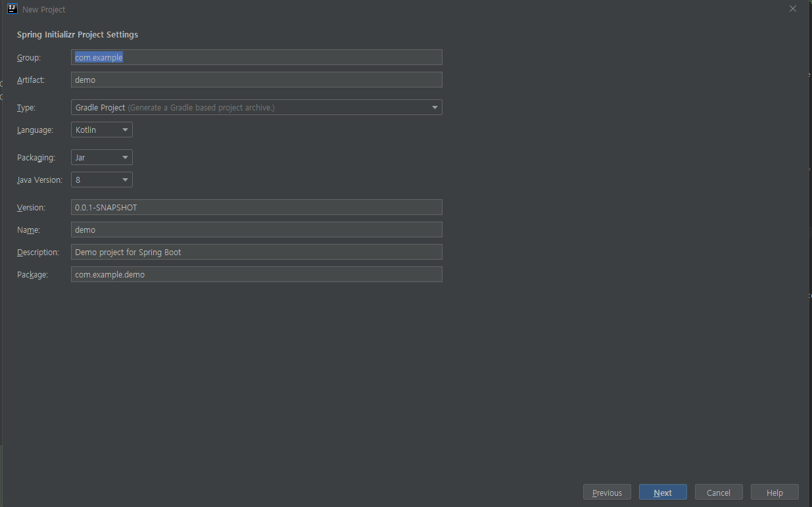Click the Artifact input field
812x507 pixels.
pyautogui.click(x=256, y=80)
